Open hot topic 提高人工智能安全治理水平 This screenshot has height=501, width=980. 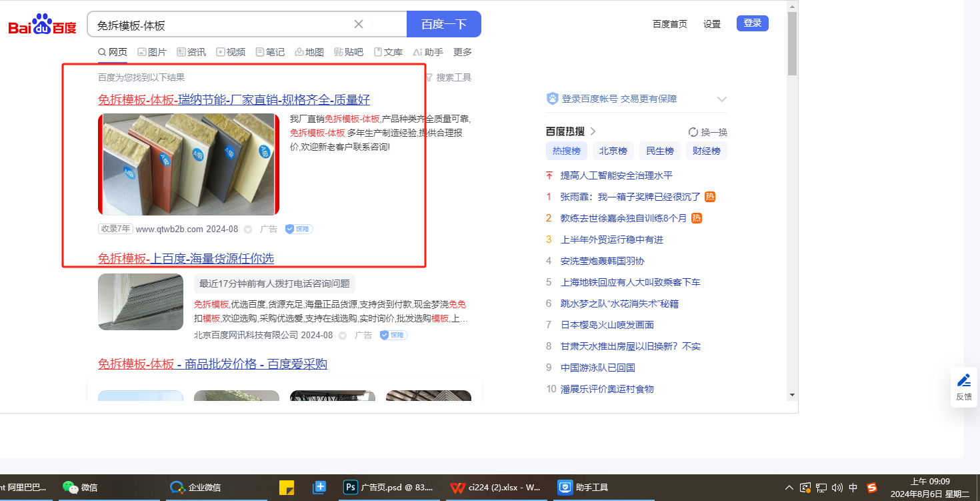[x=617, y=175]
